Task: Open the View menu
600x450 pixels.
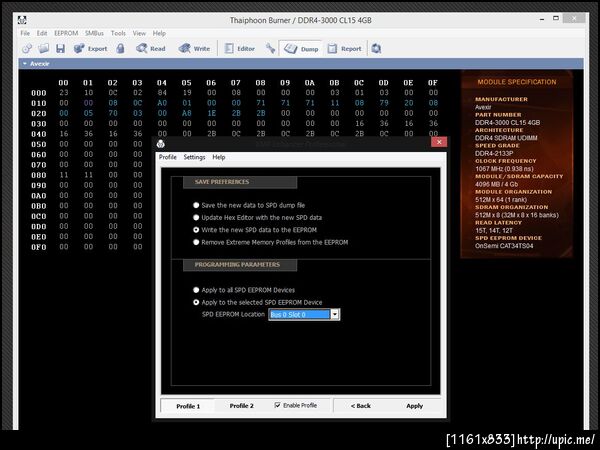Action: tap(139, 33)
